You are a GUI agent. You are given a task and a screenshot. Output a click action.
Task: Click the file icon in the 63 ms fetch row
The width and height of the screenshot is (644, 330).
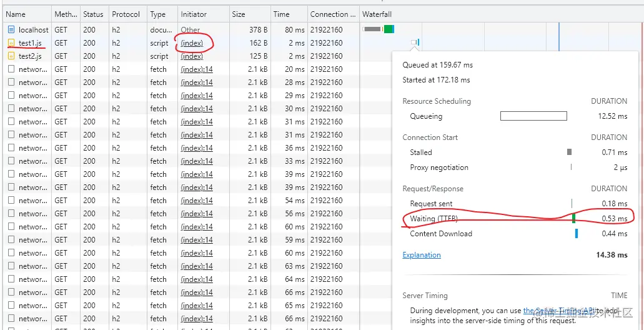(11, 266)
